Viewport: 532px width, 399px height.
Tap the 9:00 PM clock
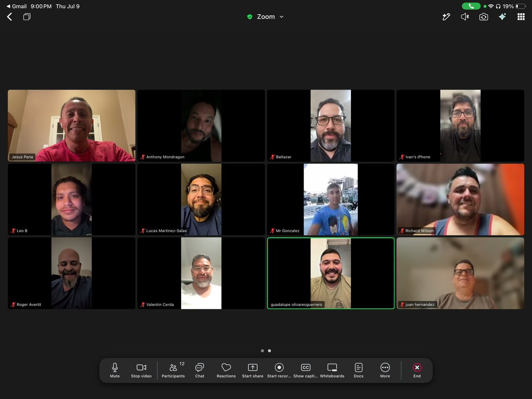(x=41, y=6)
